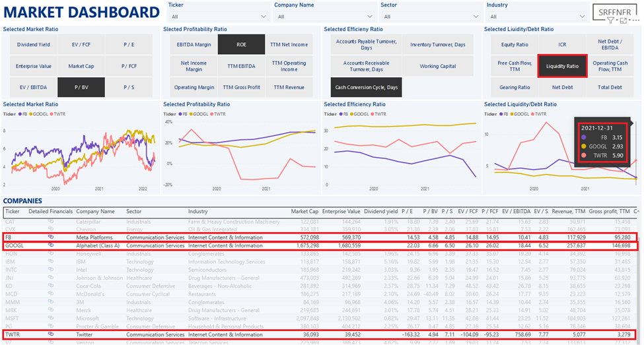Open Detailed Financials link icon for Twitter

coord(51,334)
